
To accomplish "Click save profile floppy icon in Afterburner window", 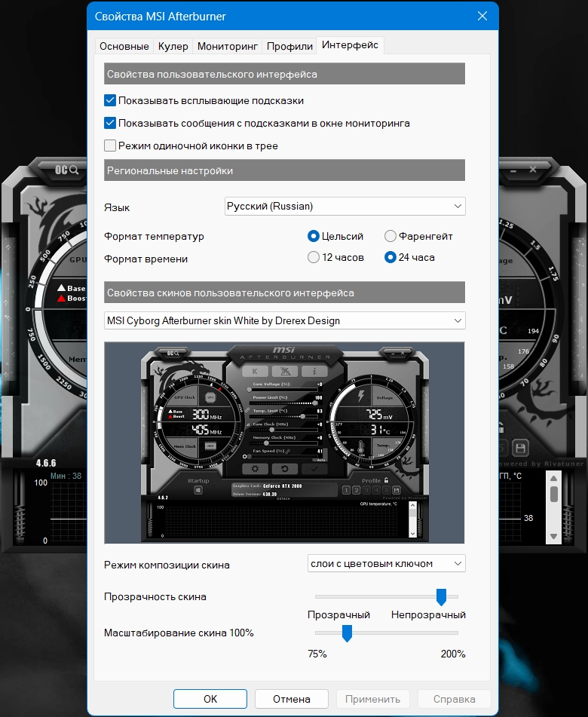I will coord(520,448).
